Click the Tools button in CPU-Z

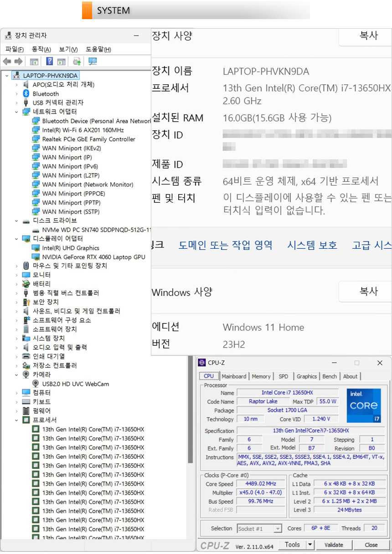point(292,544)
